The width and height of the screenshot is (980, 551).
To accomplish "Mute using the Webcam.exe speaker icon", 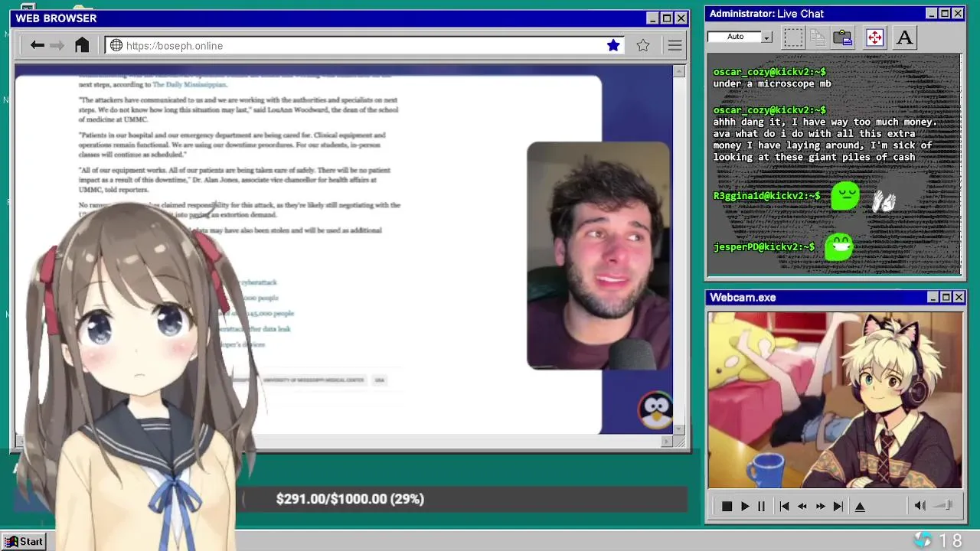I will [x=920, y=506].
